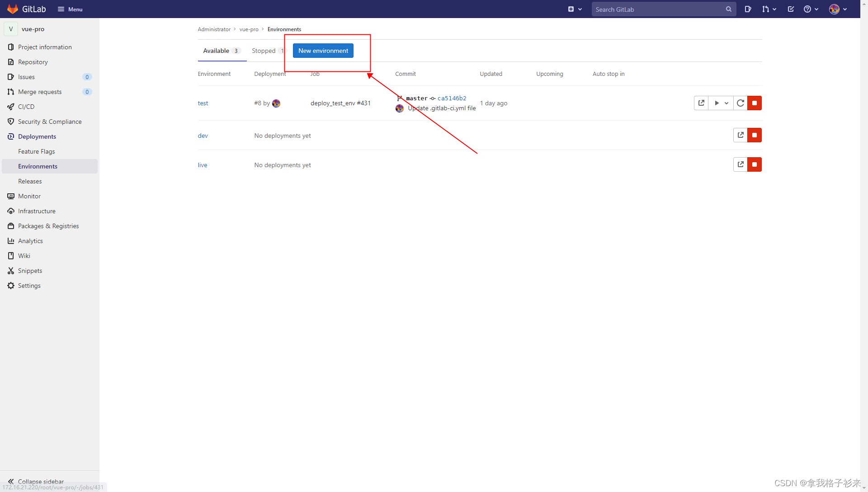Stop the dev environment
This screenshot has height=492, width=868.
[754, 135]
